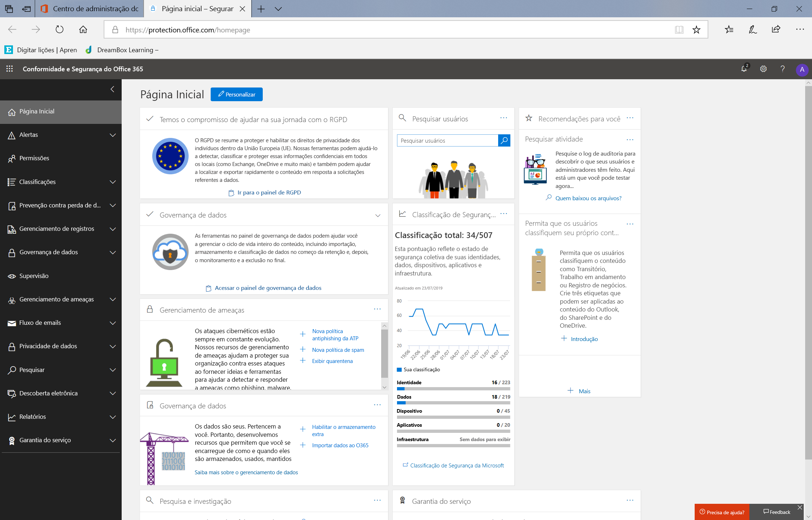Screen dimensions: 812x520
Task: Open the favorites hub icon
Action: tap(729, 30)
